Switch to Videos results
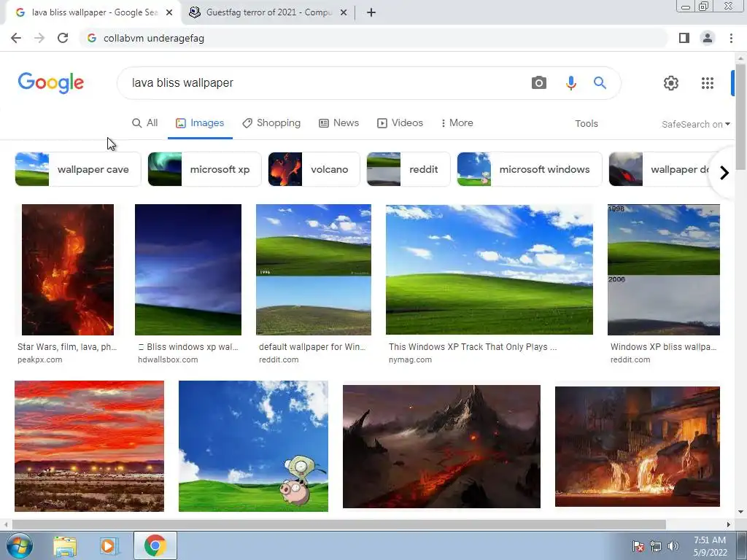Viewport: 747px width, 560px height. pos(400,122)
